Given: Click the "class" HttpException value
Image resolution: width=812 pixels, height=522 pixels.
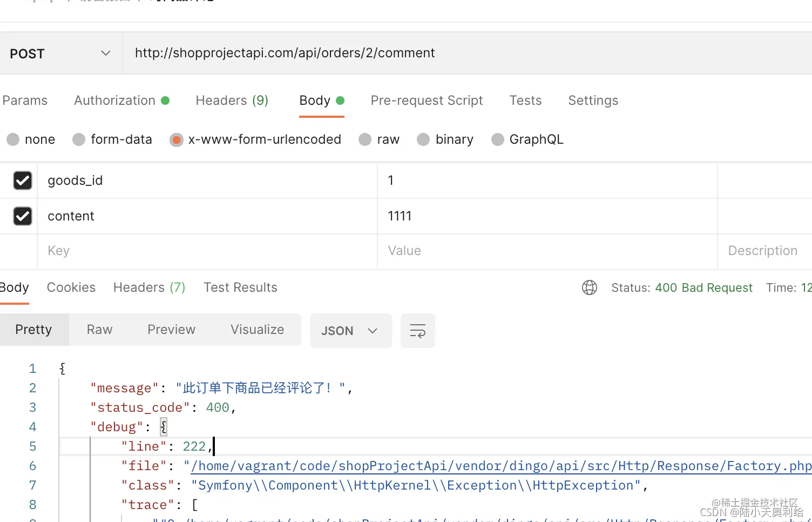Looking at the screenshot, I should tap(416, 485).
